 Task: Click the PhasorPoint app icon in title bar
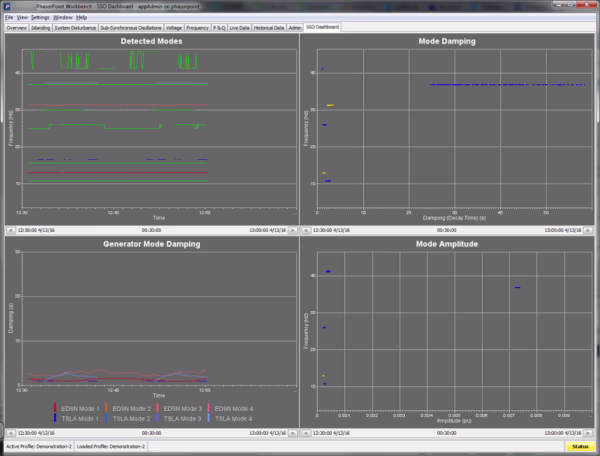click(x=7, y=7)
